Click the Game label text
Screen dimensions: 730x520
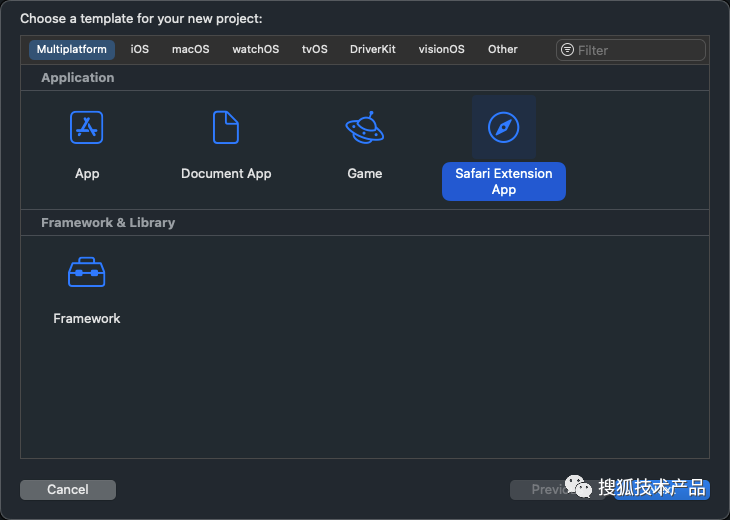(x=365, y=174)
